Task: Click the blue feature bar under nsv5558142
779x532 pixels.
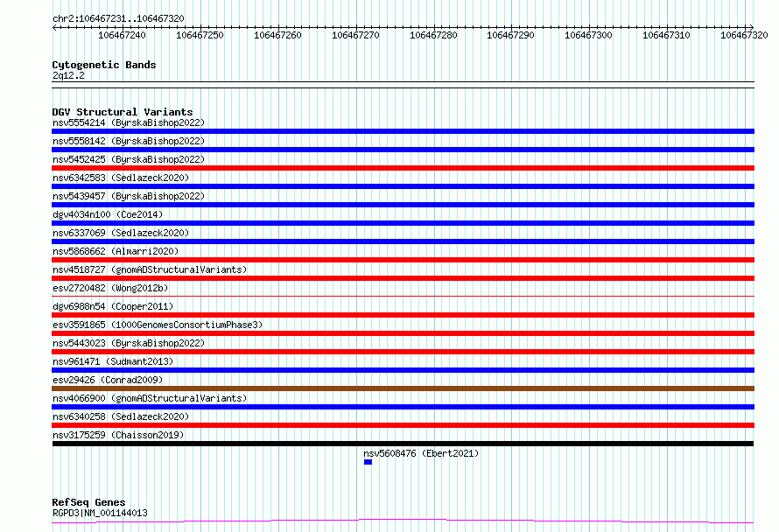Action: tap(403, 150)
